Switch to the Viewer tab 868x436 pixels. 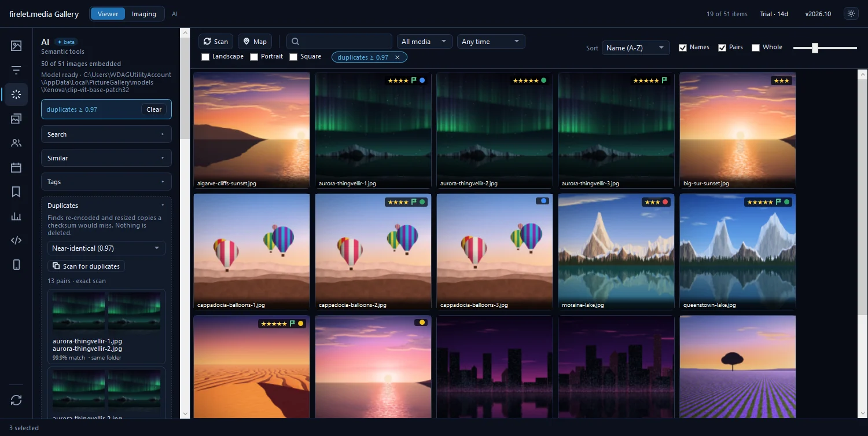tap(108, 14)
